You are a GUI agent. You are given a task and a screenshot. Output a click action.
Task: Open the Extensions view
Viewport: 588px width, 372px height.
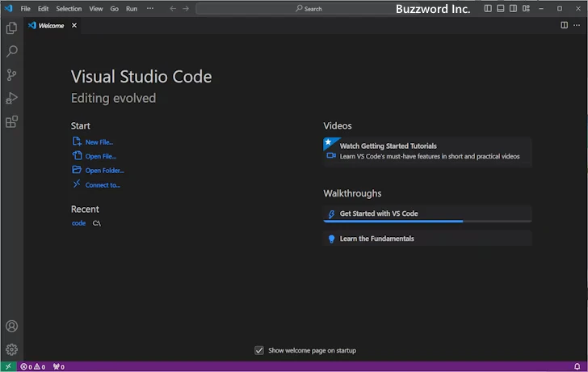(11, 121)
